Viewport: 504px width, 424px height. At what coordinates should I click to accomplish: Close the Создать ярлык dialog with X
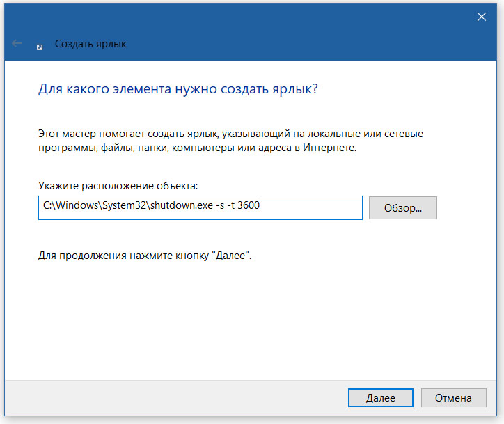click(482, 17)
